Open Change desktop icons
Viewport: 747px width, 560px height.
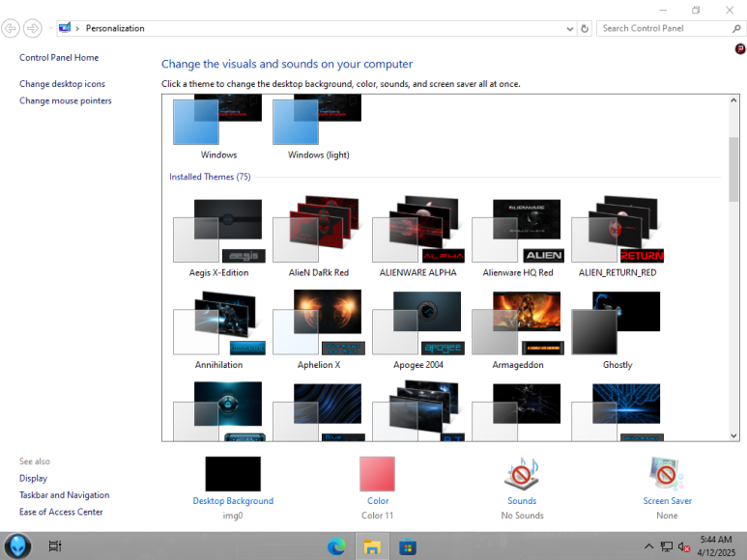(x=62, y=84)
